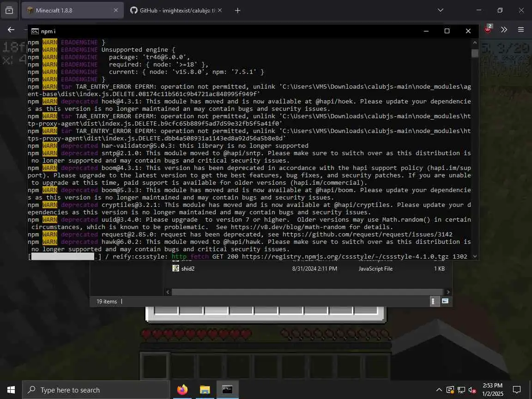Open the list all tabs dropdown
This screenshot has height=399, width=532.
pos(441,10)
